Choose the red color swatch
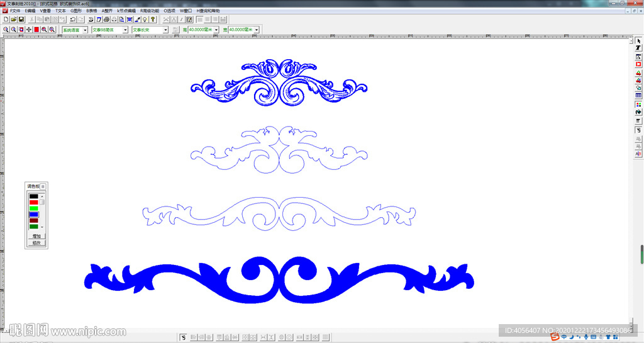This screenshot has width=644, height=343. pyautogui.click(x=34, y=203)
